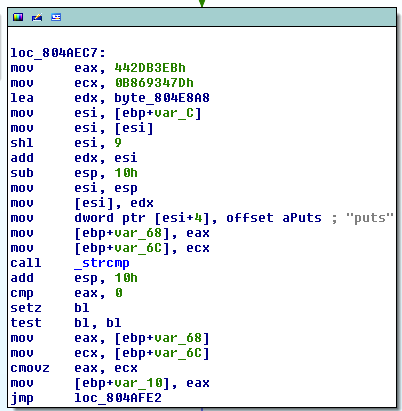
Task: Click the mov esi, [esi] line
Action: (x=82, y=128)
